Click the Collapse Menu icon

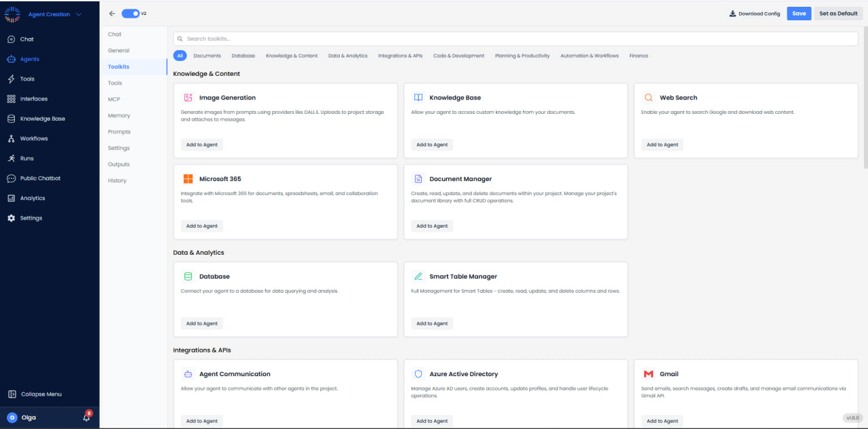coord(12,394)
